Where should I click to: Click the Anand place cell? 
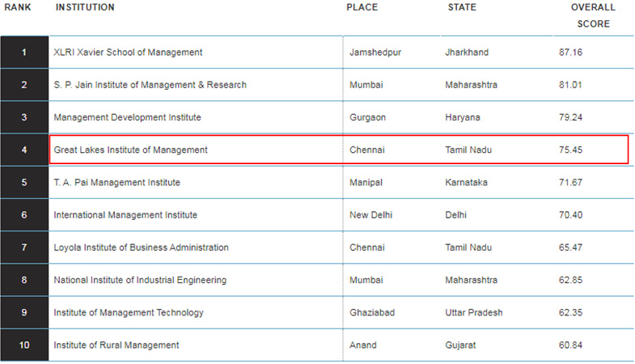tap(363, 345)
